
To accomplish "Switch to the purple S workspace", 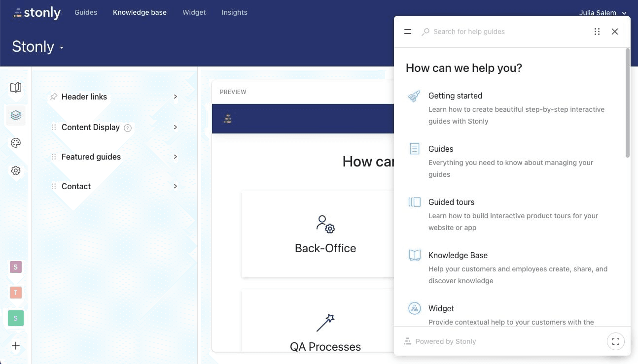I will tap(15, 267).
